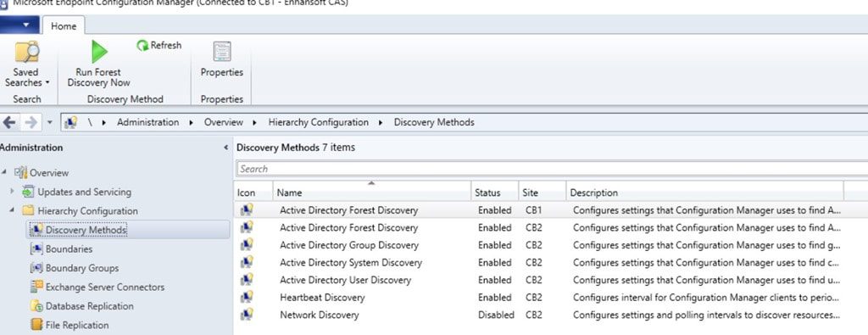
Task: Click the icon of Heartbeat Discovery row
Action: click(x=247, y=298)
